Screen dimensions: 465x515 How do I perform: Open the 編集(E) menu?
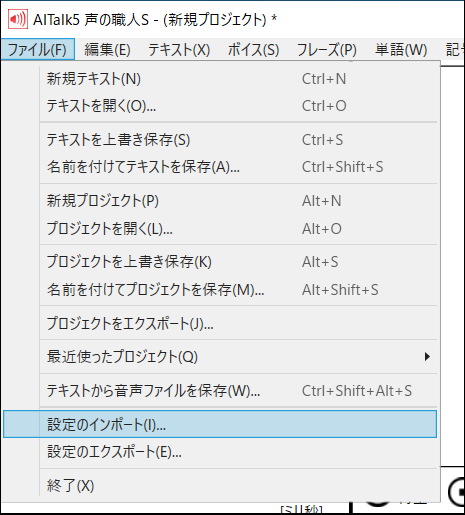point(107,49)
